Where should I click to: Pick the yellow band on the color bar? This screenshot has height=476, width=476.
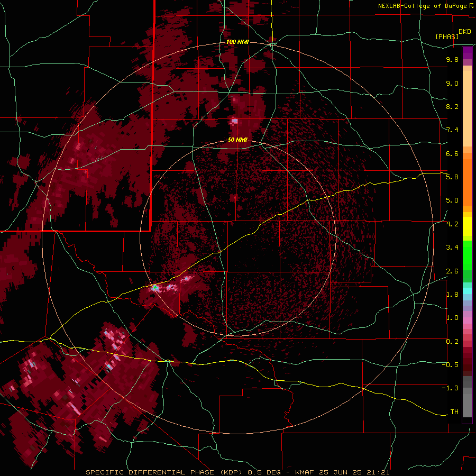467,226
